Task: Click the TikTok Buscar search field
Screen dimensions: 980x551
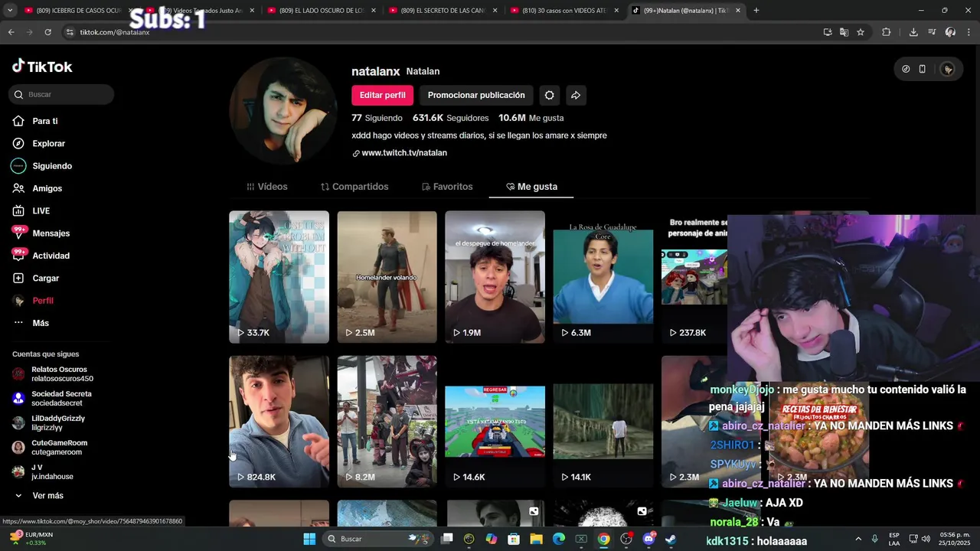Action: tap(61, 94)
